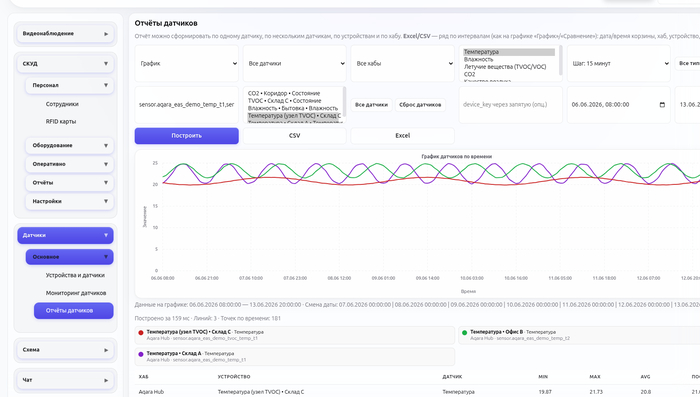
Task: Select the Отчёты датчиков menu item
Action: 74,311
